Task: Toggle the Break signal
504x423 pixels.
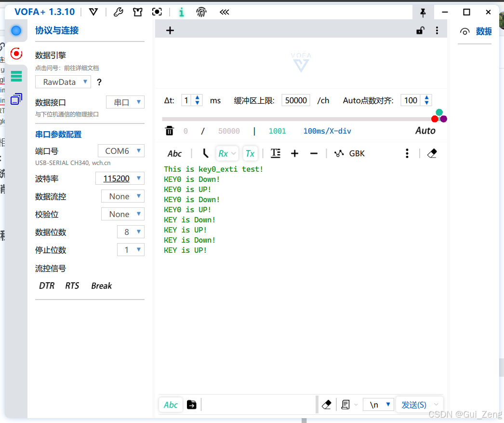Action: click(x=102, y=286)
